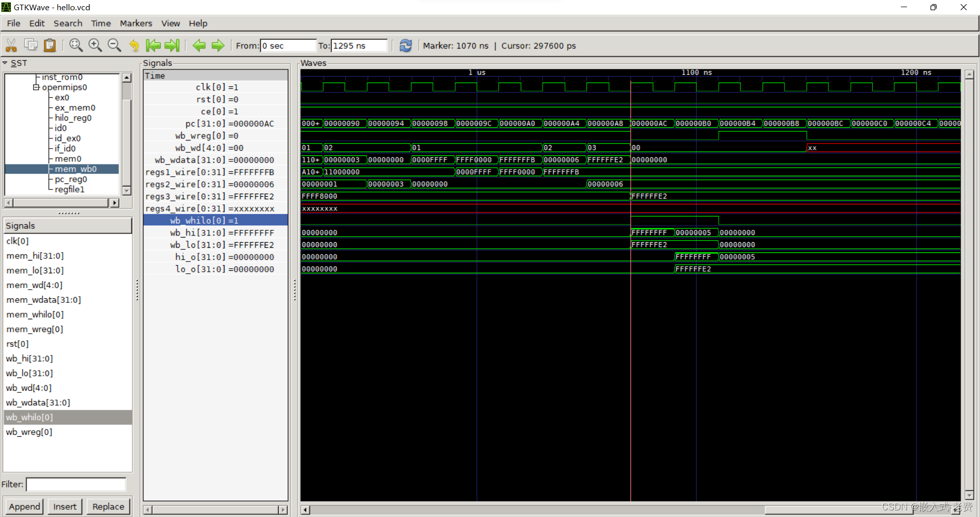Select id0 in the SST tree

(61, 128)
